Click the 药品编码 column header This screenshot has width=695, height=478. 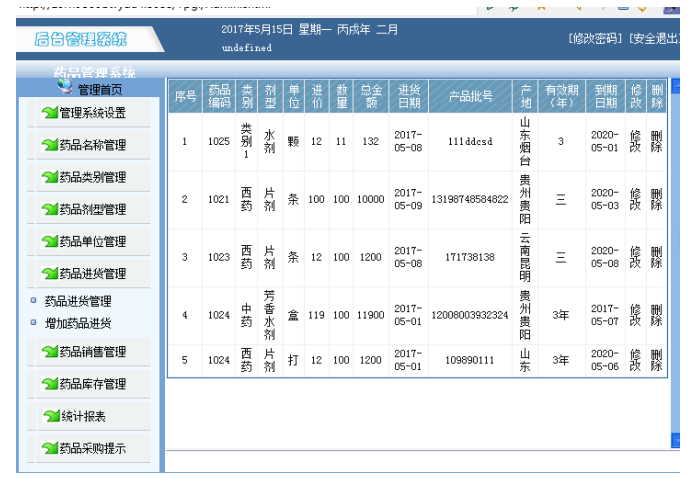click(219, 96)
